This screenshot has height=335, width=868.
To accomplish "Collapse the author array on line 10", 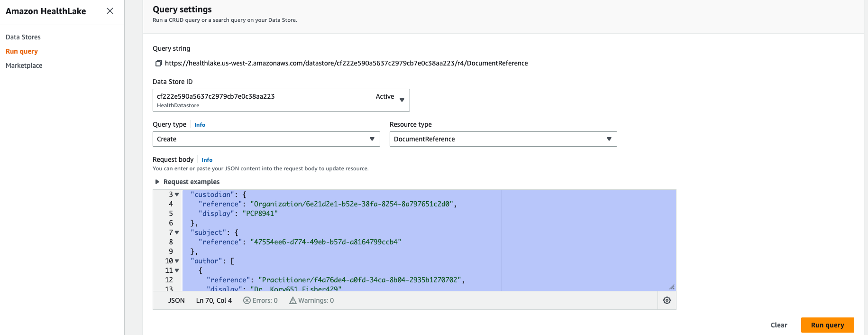I will (177, 261).
